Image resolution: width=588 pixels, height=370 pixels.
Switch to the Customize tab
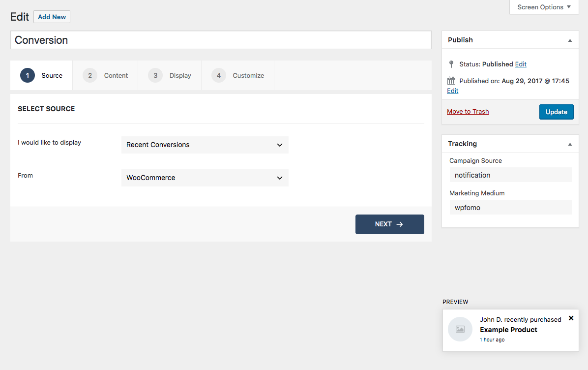(x=248, y=75)
